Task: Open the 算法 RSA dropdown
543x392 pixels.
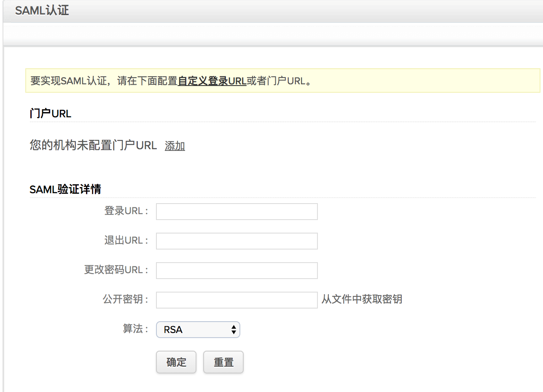Action: pos(198,330)
